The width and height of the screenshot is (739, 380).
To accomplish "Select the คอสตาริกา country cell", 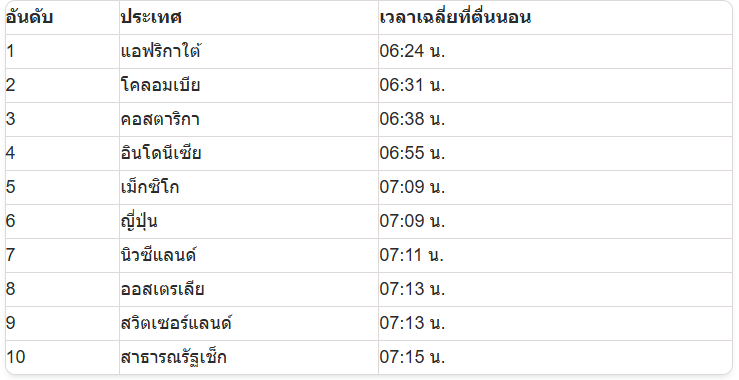I will tap(249, 119).
